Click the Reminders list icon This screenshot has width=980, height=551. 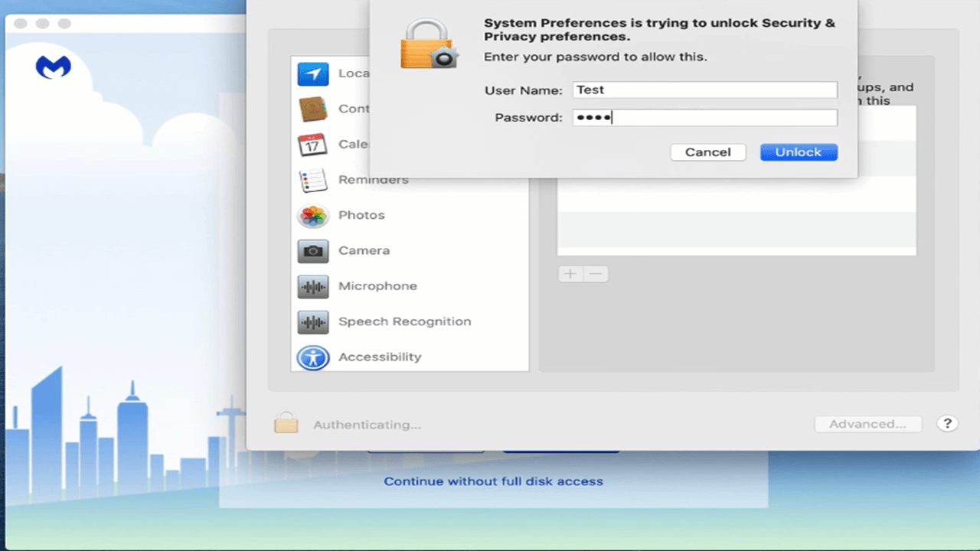pyautogui.click(x=313, y=181)
